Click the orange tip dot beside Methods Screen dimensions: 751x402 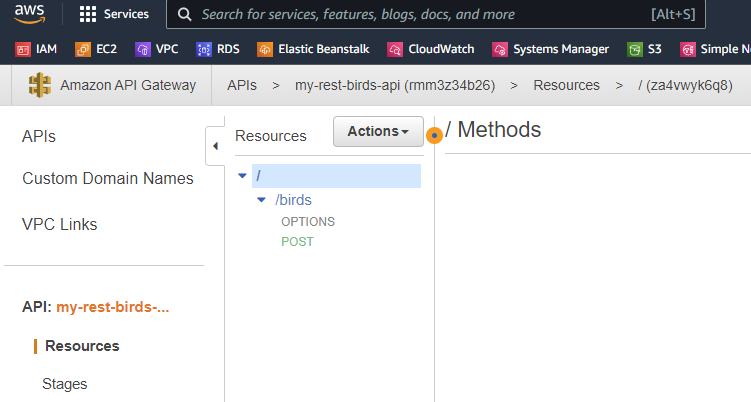434,136
